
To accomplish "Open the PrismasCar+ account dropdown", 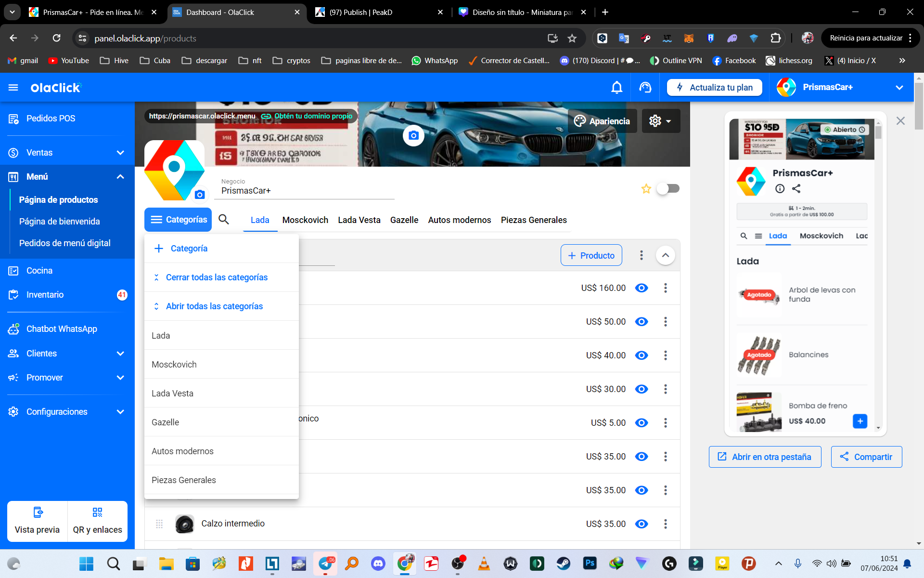I will [x=840, y=87].
